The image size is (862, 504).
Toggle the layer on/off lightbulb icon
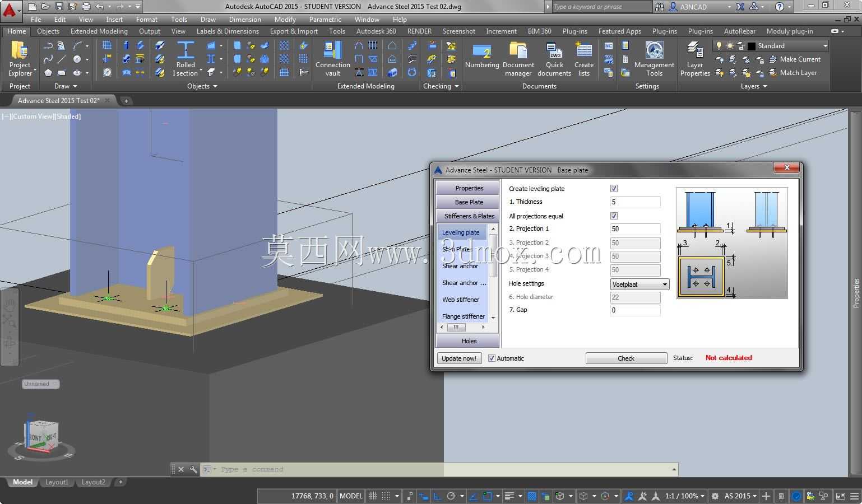719,46
